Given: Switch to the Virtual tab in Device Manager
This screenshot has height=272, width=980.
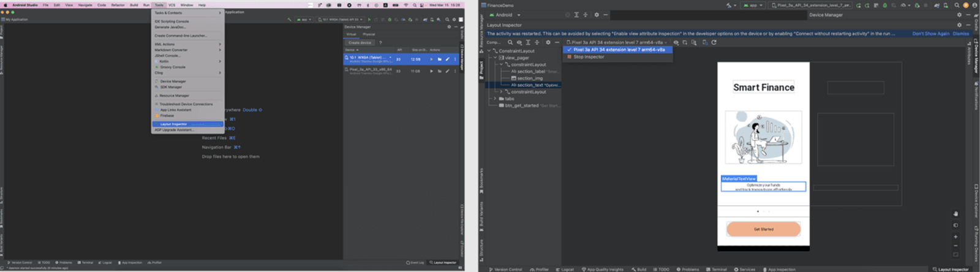Looking at the screenshot, I should pos(352,34).
